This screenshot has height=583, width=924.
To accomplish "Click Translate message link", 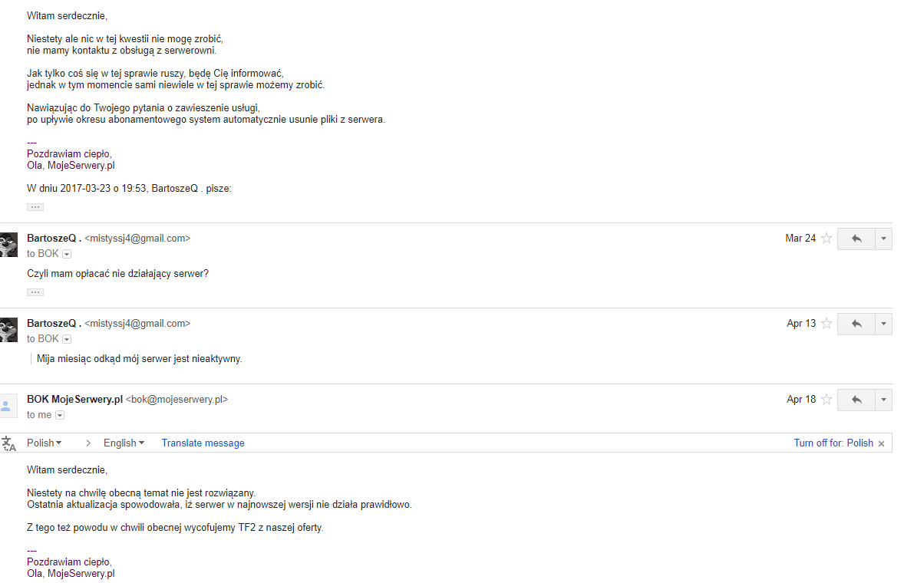I will point(203,443).
